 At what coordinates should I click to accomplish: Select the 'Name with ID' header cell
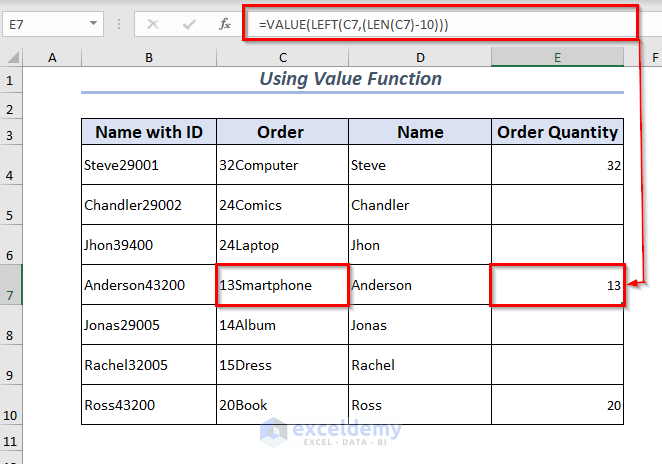coord(149,132)
